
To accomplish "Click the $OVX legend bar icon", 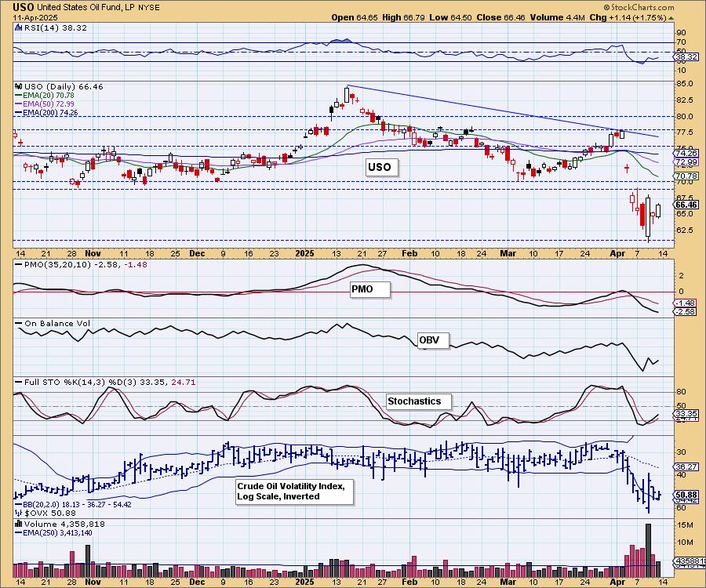I will click(19, 513).
